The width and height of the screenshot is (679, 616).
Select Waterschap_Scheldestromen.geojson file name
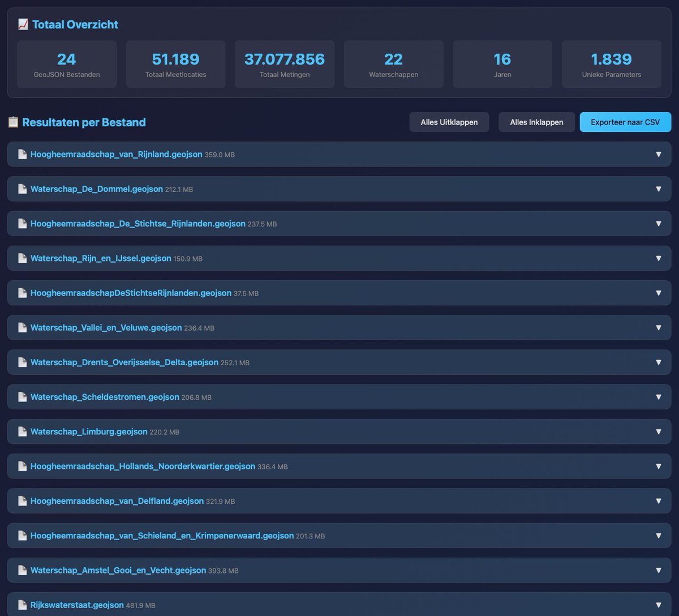pyautogui.click(x=105, y=397)
